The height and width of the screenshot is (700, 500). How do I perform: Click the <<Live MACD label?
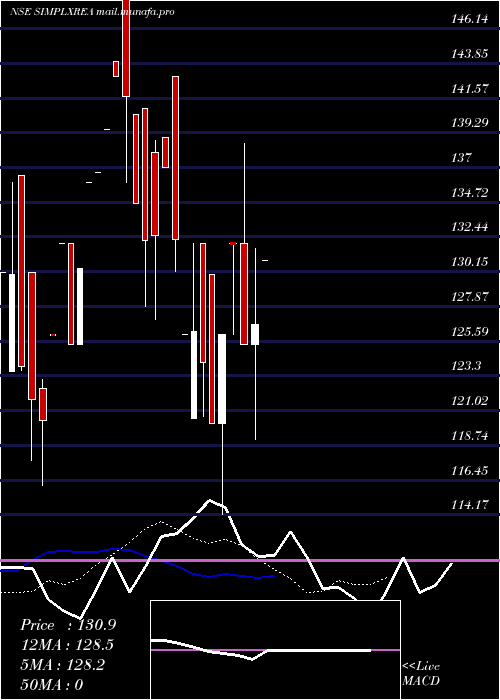click(x=421, y=674)
